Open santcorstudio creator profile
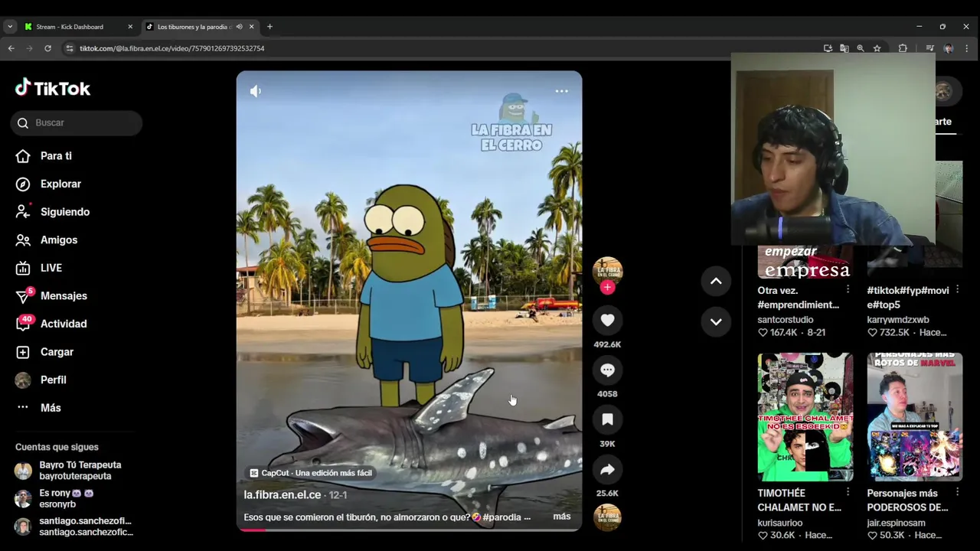Image resolution: width=980 pixels, height=551 pixels. click(786, 320)
